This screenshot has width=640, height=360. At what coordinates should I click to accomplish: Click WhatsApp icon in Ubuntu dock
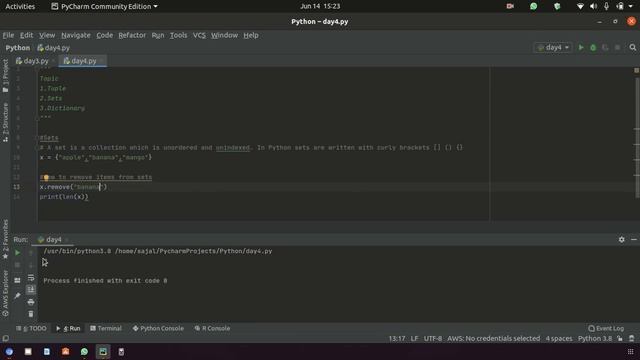pyautogui.click(x=84, y=351)
